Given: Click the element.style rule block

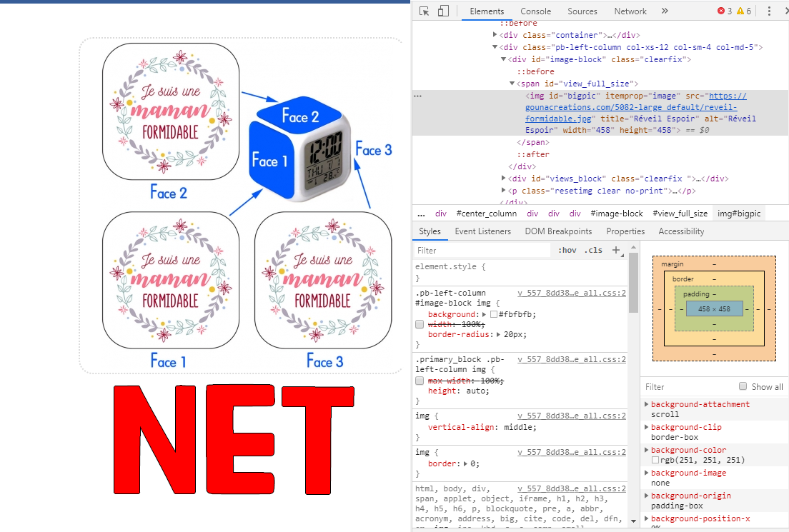Looking at the screenshot, I should point(520,272).
